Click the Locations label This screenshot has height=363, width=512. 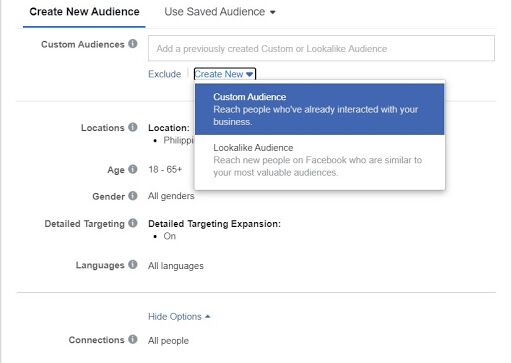[103, 128]
